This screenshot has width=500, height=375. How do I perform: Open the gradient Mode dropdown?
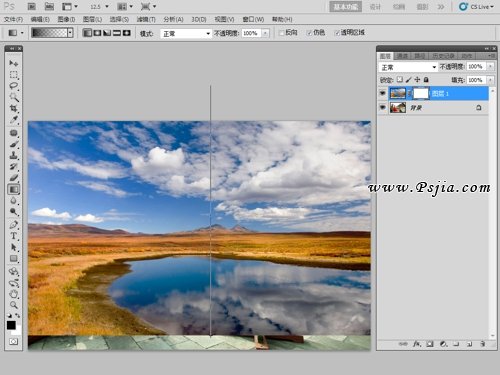pos(186,33)
